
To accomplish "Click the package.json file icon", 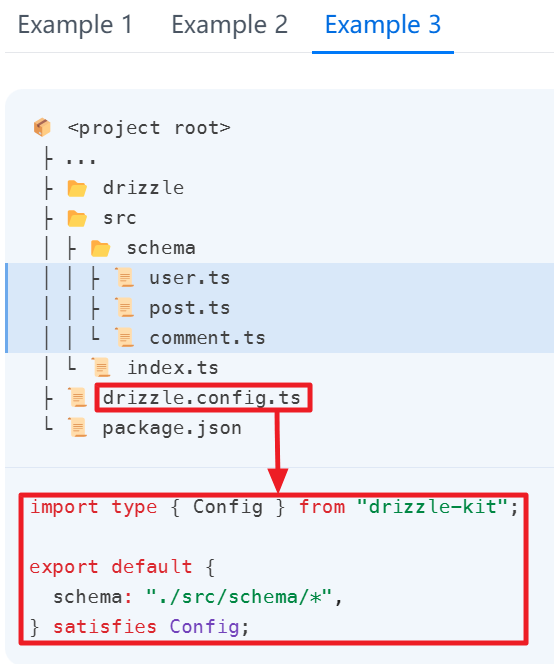I will [x=78, y=427].
